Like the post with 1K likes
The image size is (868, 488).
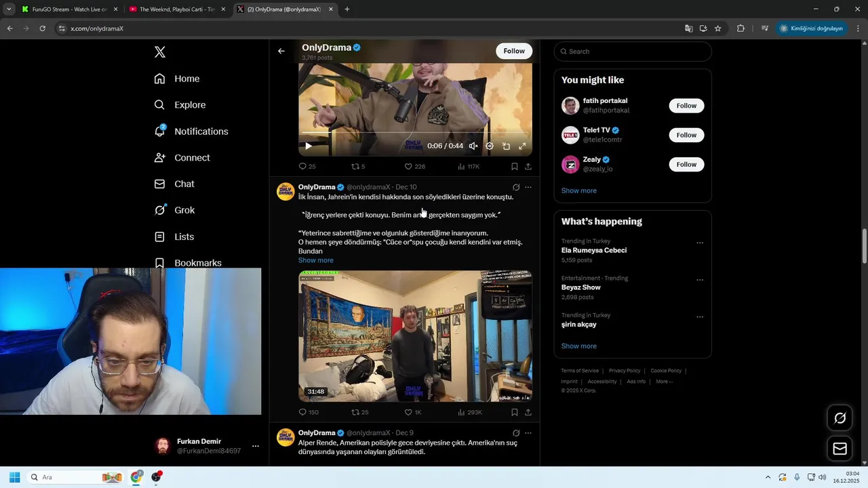click(x=413, y=412)
